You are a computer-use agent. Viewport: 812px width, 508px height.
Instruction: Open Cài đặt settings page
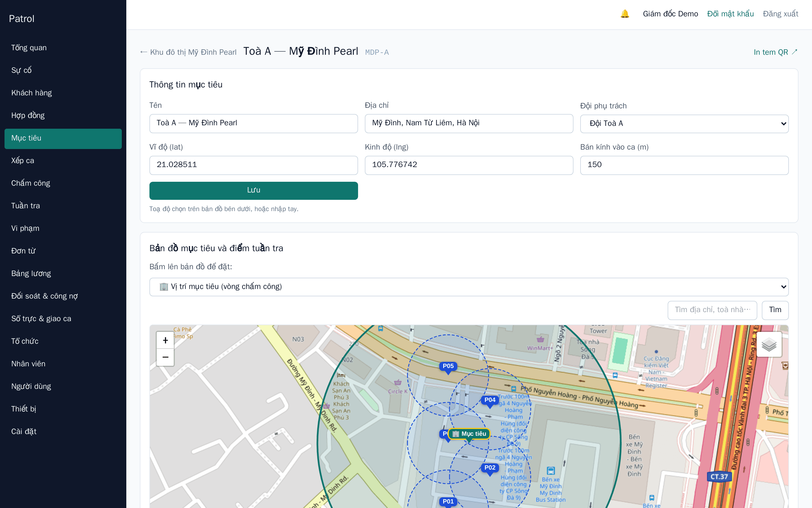tap(63, 432)
